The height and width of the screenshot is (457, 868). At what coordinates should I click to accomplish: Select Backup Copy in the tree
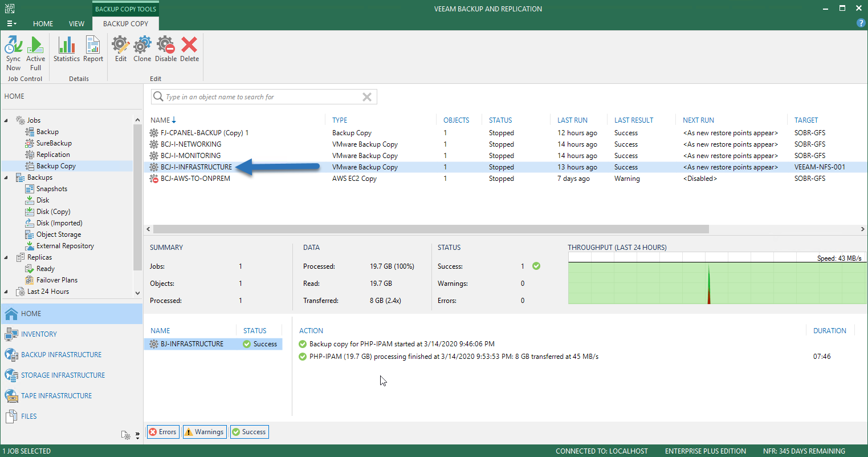click(56, 166)
